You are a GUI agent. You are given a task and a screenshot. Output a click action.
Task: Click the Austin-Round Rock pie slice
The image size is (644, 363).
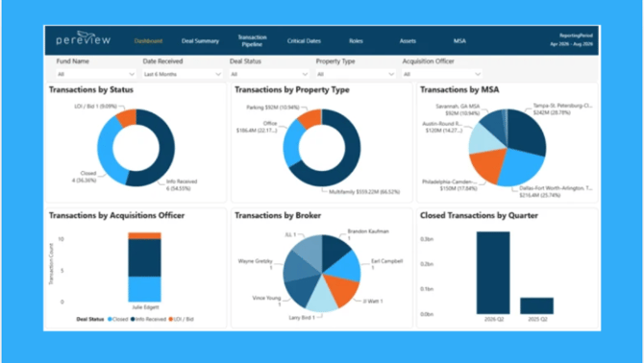click(x=484, y=139)
